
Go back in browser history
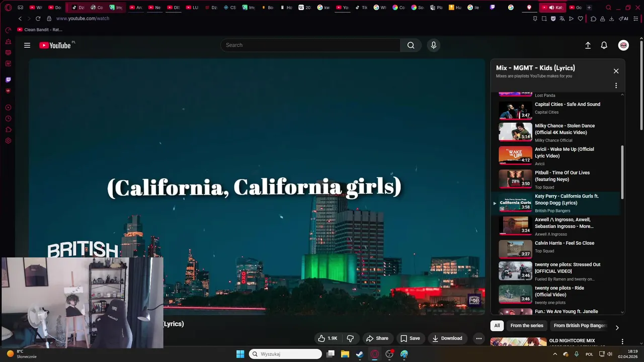coord(20,19)
